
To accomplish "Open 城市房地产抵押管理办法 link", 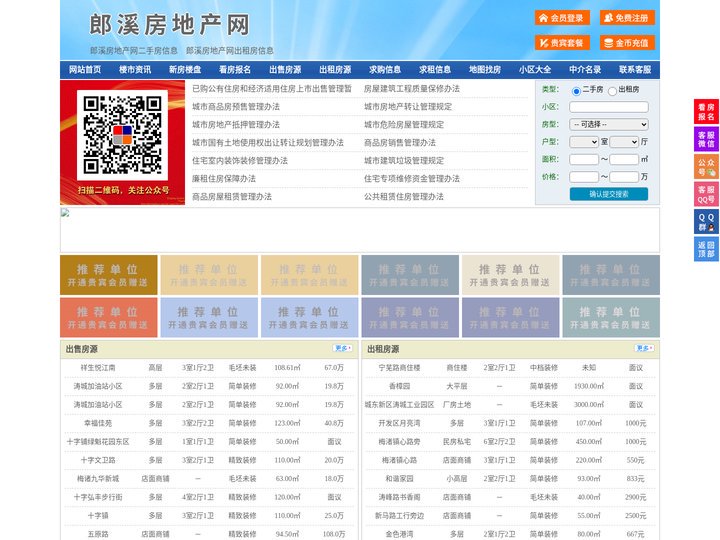I will tap(236, 124).
